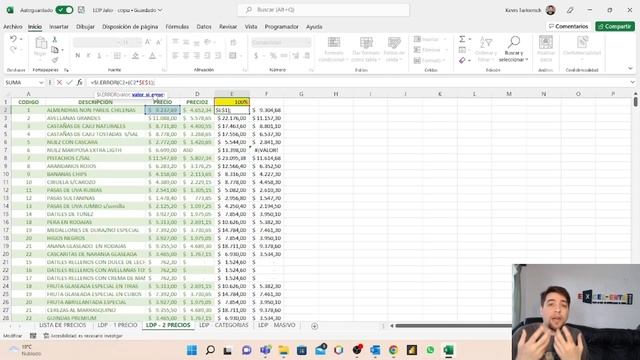
Task: Toggle italic K formatting
Action: (x=88, y=56)
